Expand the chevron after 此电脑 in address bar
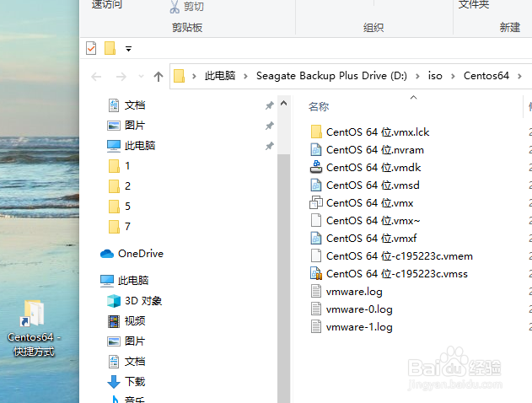 click(x=245, y=76)
